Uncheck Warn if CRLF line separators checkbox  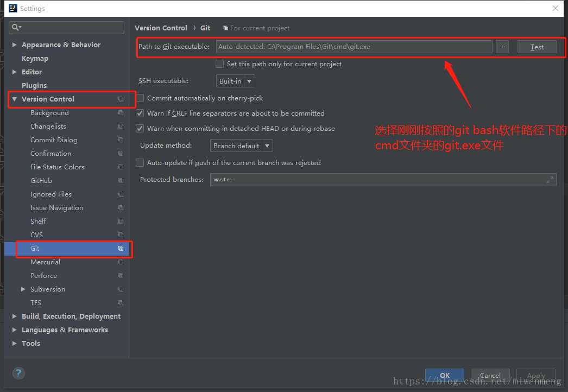(x=140, y=113)
